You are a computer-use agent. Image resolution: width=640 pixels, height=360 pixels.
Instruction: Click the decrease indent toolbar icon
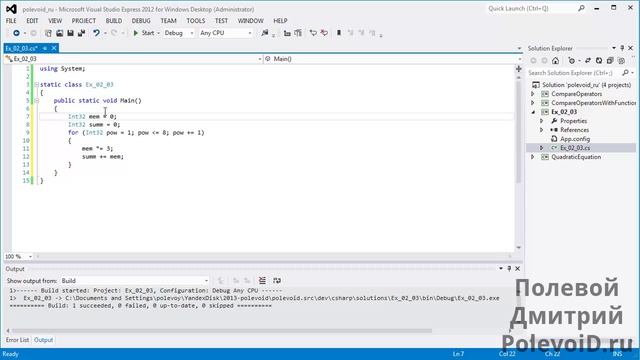point(287,33)
